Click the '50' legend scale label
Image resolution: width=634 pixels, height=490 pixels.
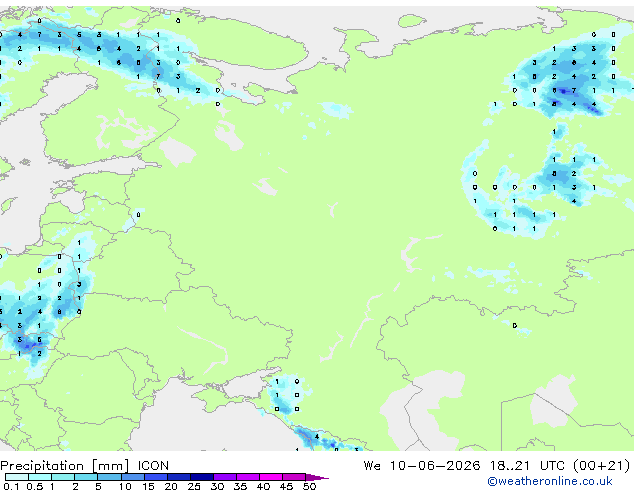pos(309,486)
